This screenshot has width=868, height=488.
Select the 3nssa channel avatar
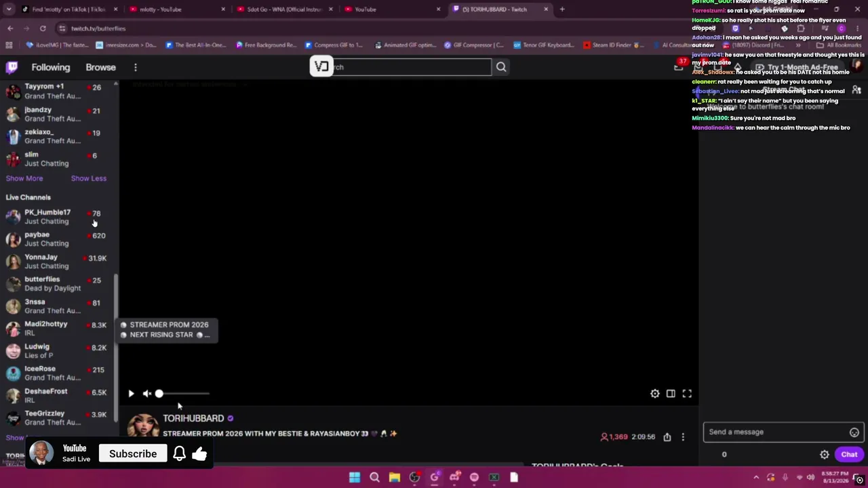13,306
